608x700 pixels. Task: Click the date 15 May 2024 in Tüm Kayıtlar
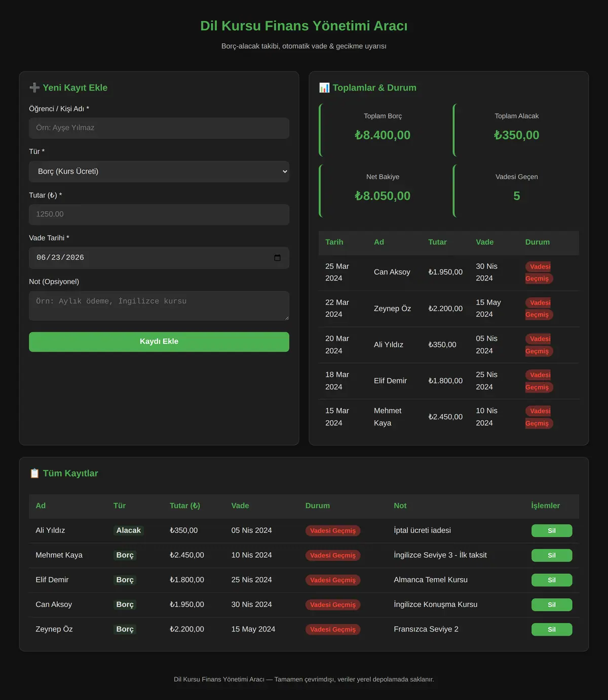point(253,629)
